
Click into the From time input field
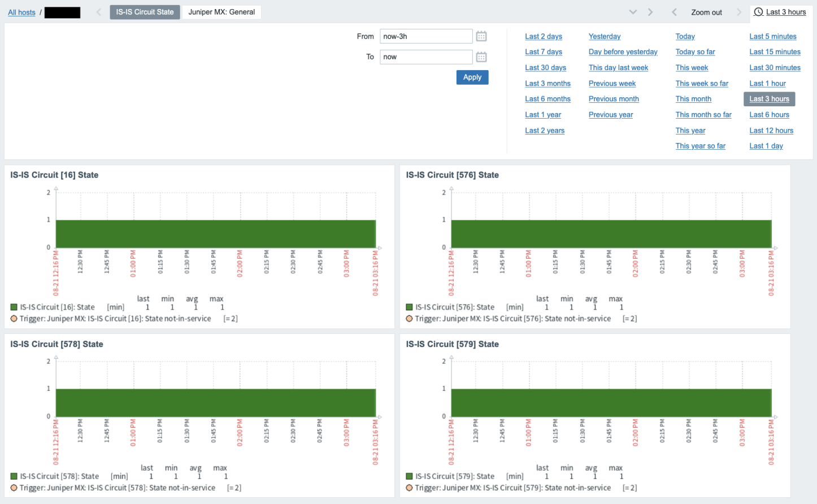pos(425,36)
